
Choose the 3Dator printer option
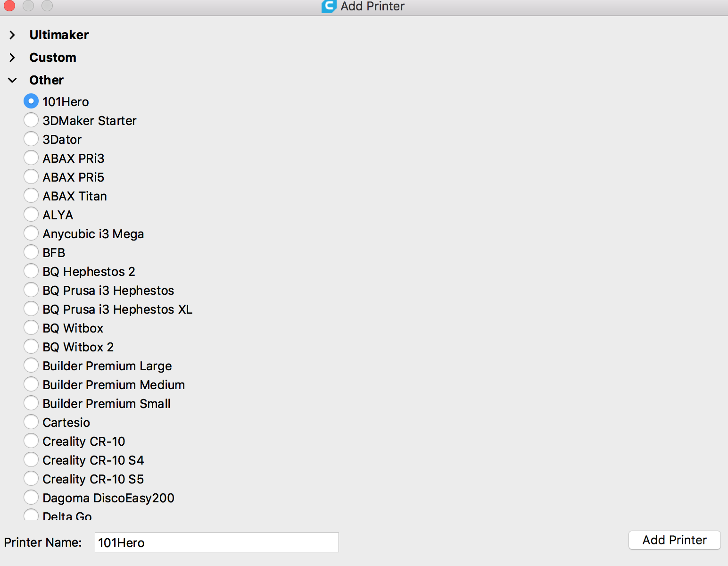pos(31,139)
